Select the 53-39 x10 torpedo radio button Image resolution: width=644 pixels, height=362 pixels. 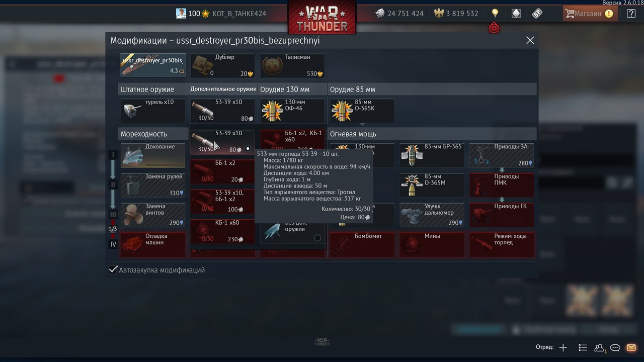point(248,149)
